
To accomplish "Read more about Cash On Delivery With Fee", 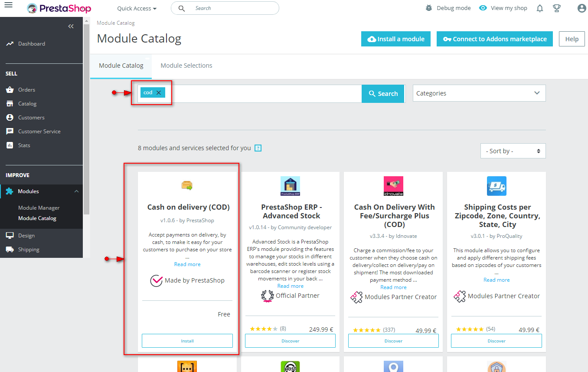I will (x=393, y=287).
